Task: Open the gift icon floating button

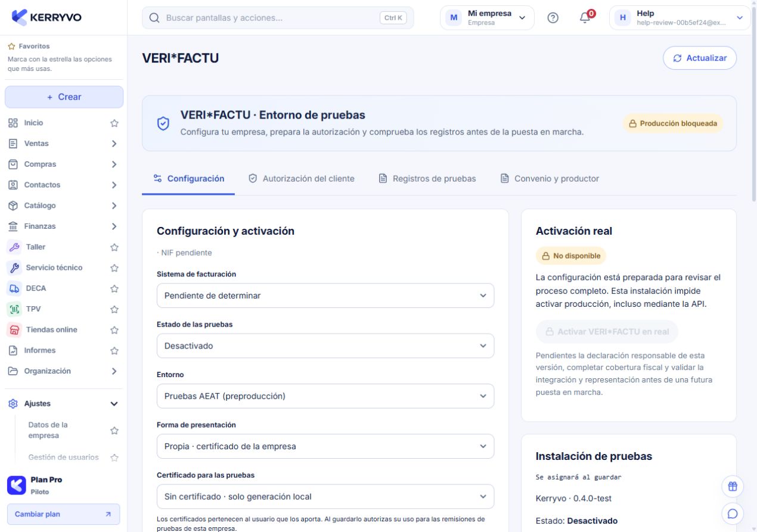Action: pos(733,486)
